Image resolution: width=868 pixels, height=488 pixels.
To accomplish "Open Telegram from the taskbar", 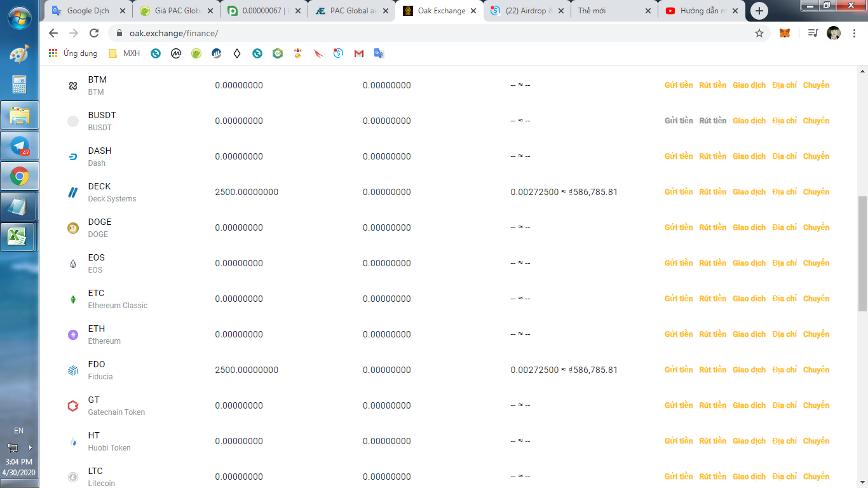I will [20, 146].
